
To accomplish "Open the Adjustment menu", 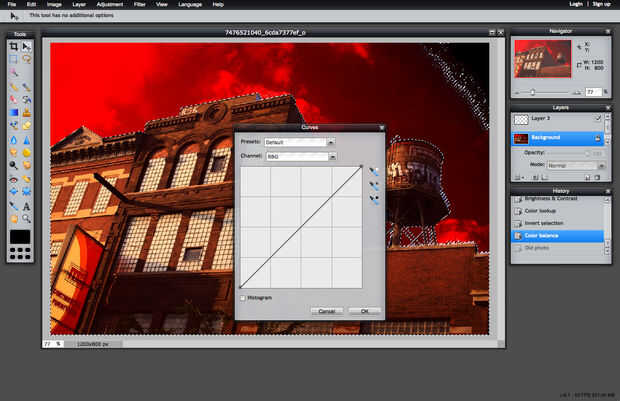I will pos(110,4).
